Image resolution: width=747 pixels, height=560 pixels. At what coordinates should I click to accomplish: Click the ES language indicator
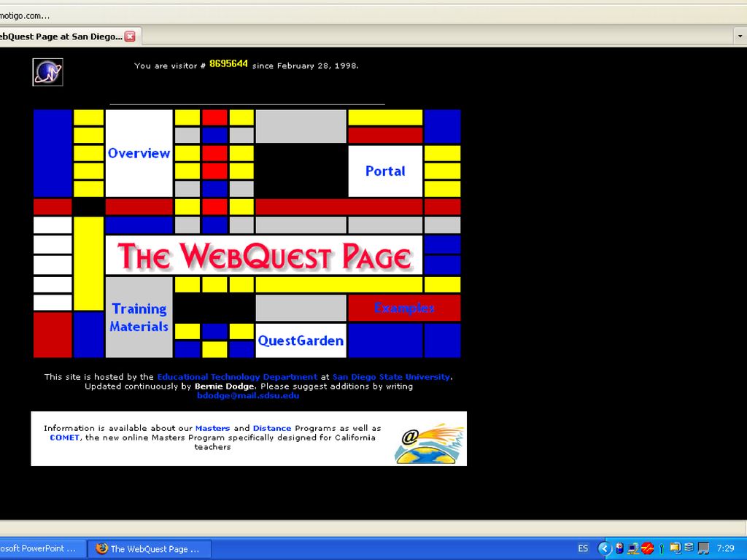[x=583, y=548]
